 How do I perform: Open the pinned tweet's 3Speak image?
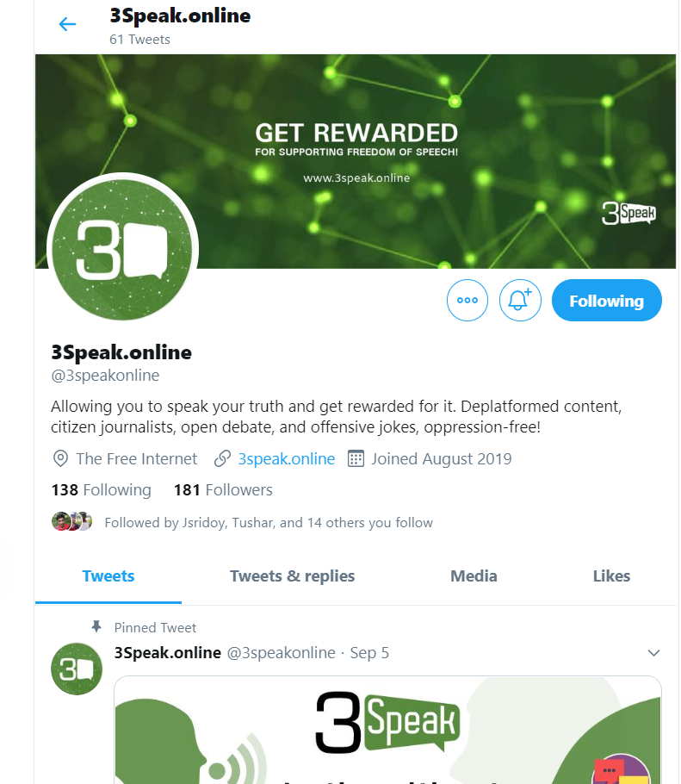387,730
